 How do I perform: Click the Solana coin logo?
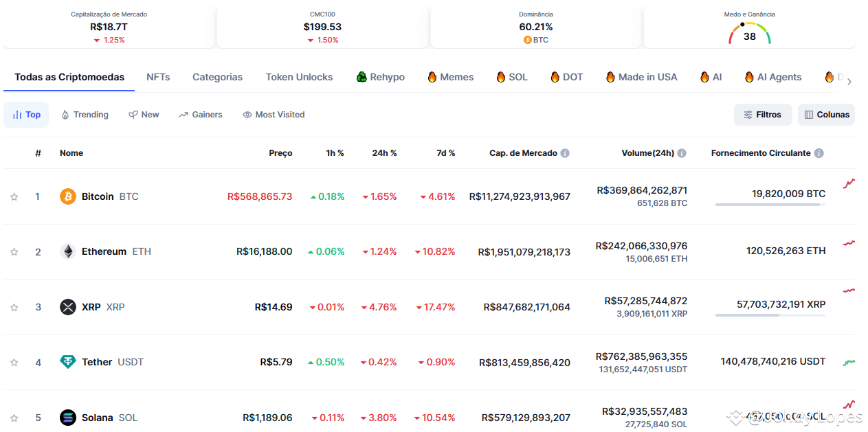click(68, 418)
